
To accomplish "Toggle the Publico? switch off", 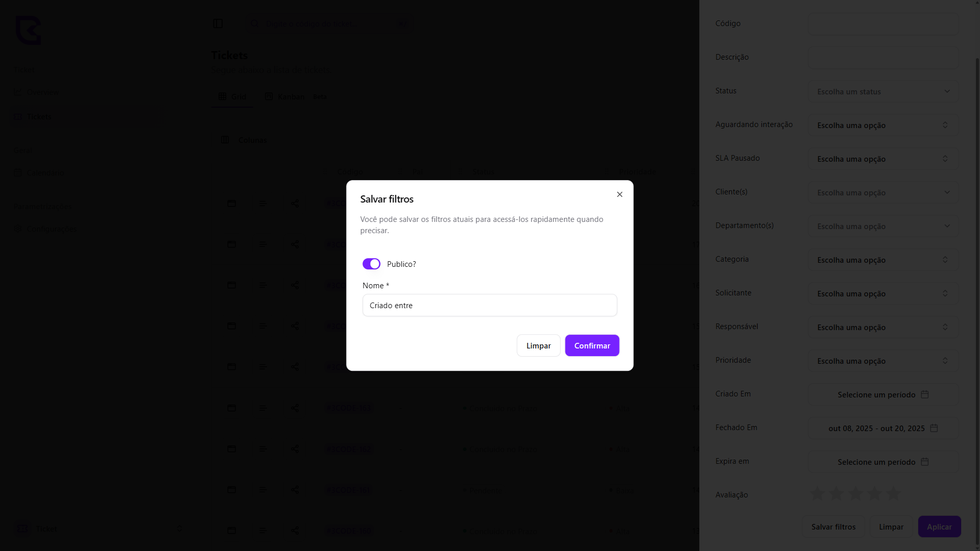I will (x=372, y=264).
